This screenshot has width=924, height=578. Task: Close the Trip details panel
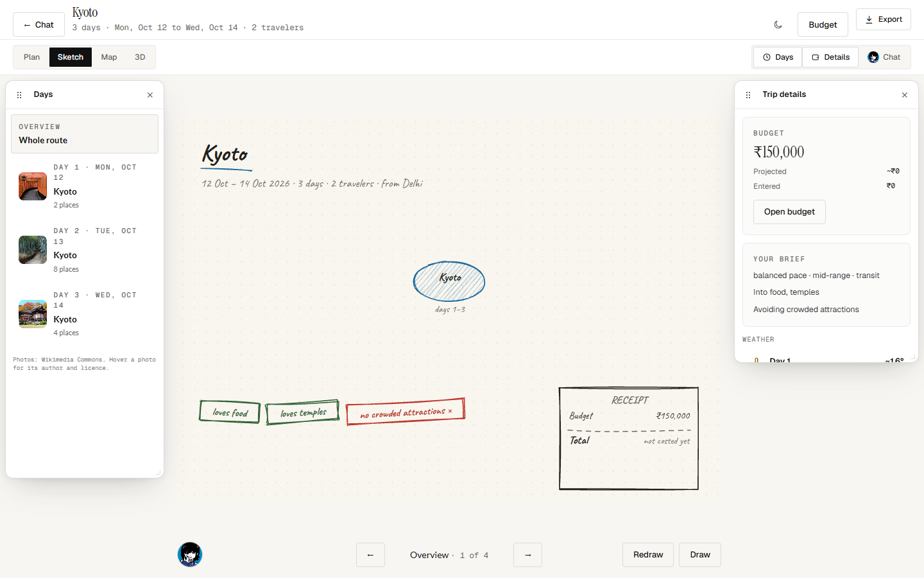point(905,95)
